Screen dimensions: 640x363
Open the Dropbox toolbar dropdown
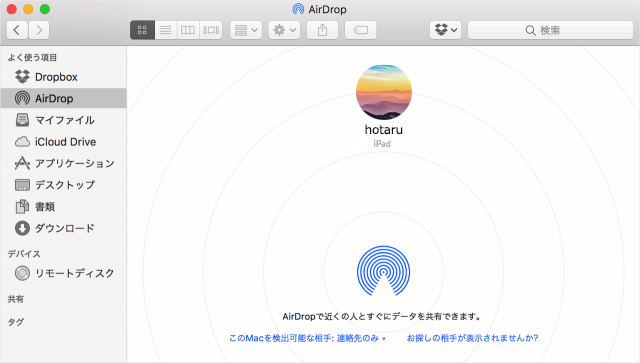445,30
